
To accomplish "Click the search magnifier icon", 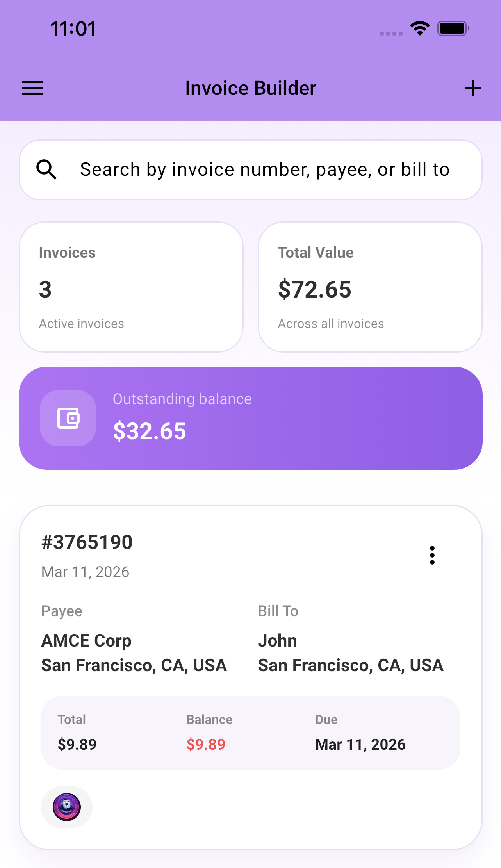I will click(x=46, y=169).
